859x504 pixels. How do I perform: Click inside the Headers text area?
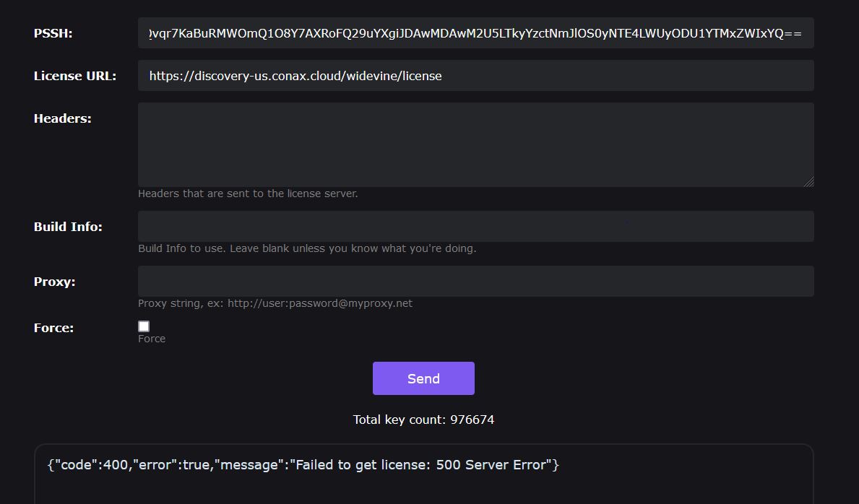475,144
